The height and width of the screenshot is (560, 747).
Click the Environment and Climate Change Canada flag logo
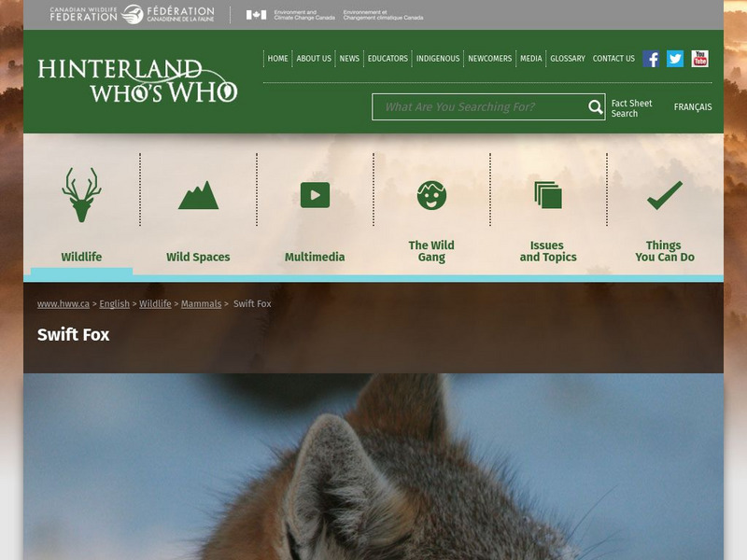pos(254,15)
